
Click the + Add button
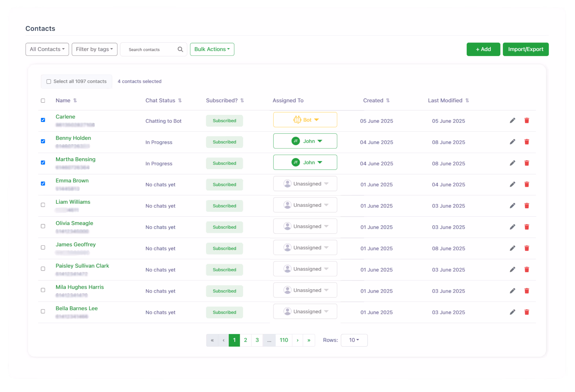click(483, 49)
